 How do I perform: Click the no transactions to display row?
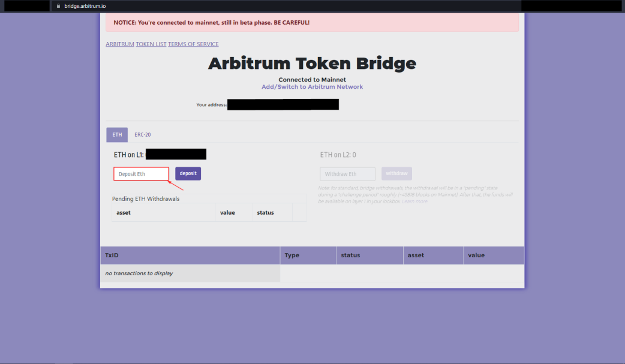click(x=190, y=273)
